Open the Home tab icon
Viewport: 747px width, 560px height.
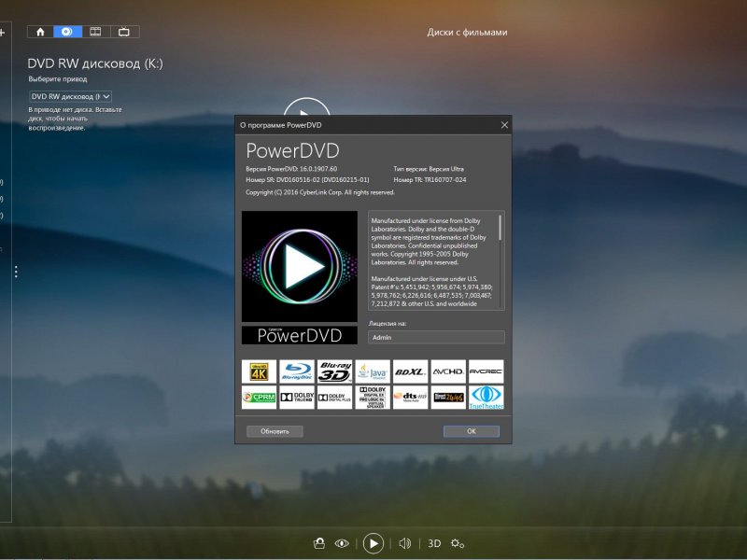(40, 32)
